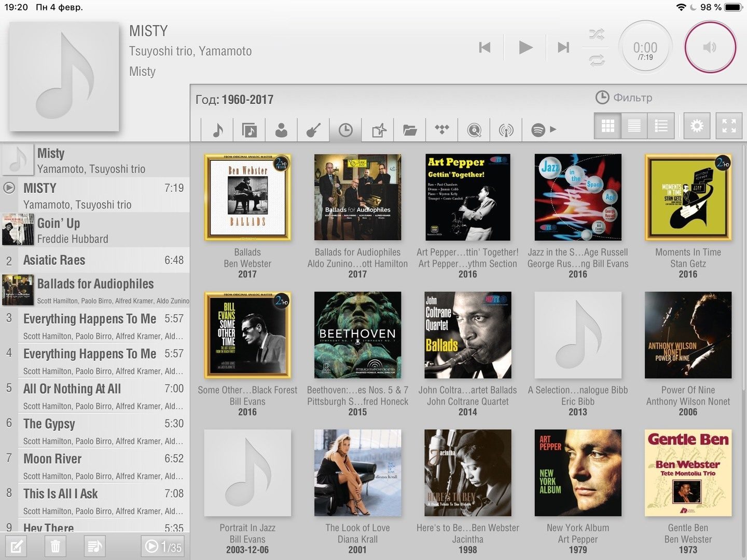Viewport: 747px width, 560px height.
Task: Toggle shuffle playback mode
Action: tap(597, 35)
